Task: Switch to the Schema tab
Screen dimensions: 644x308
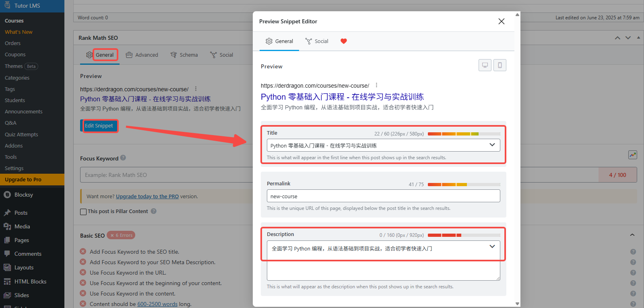Action: point(184,55)
